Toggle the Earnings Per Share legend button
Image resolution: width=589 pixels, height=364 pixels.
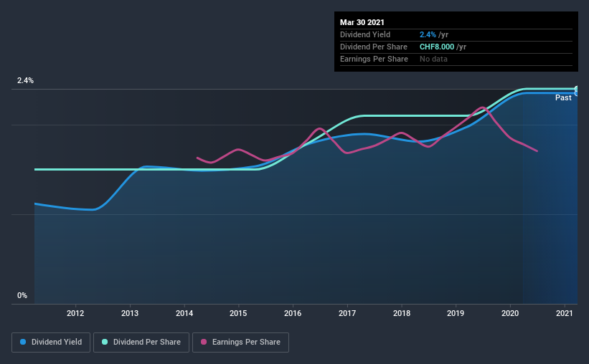point(240,343)
